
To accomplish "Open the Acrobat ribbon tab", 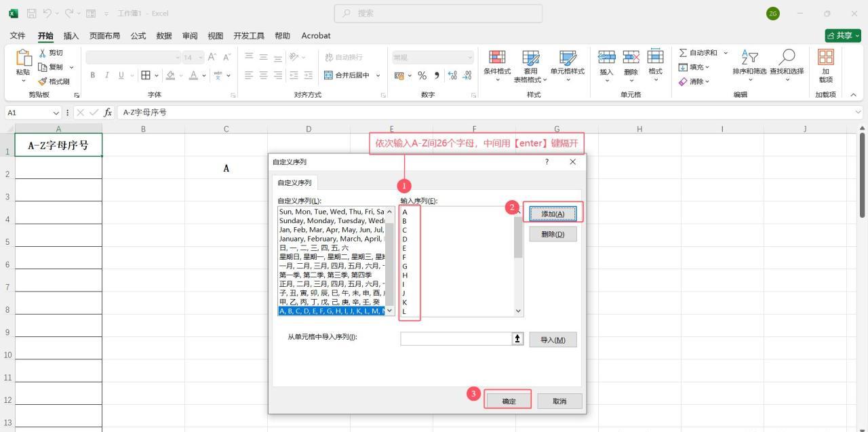I will tap(316, 36).
